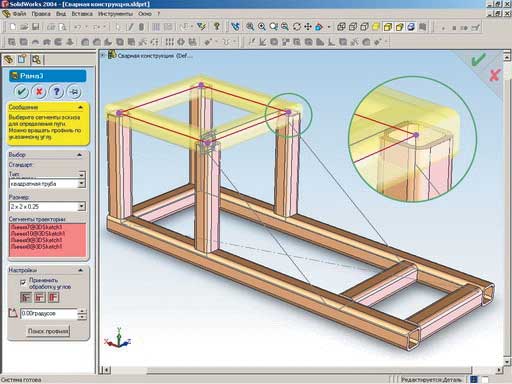512x384 pixels.
Task: Click the vertical scrollbar up arrow
Action: pos(507,56)
